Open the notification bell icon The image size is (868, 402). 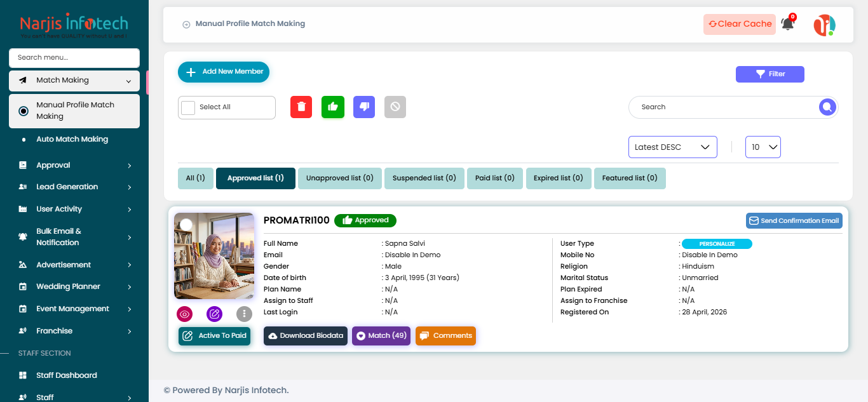tap(788, 24)
